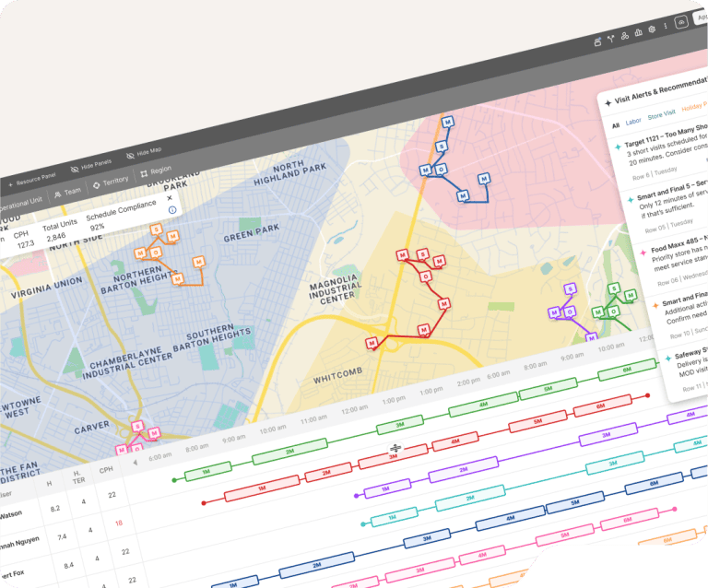
Task: Select the red O map marker
Action: pos(425,276)
